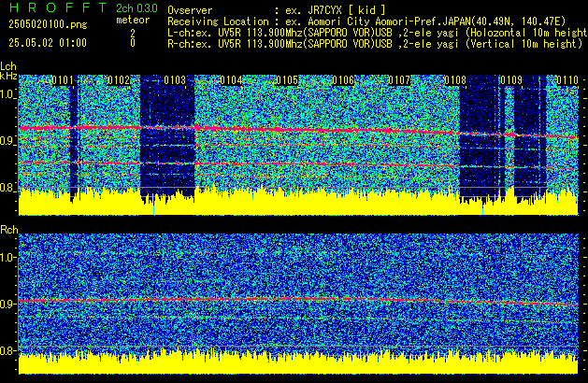Click the HROFFT program title text
Viewport: 588px width, 383px height.
coord(58,7)
